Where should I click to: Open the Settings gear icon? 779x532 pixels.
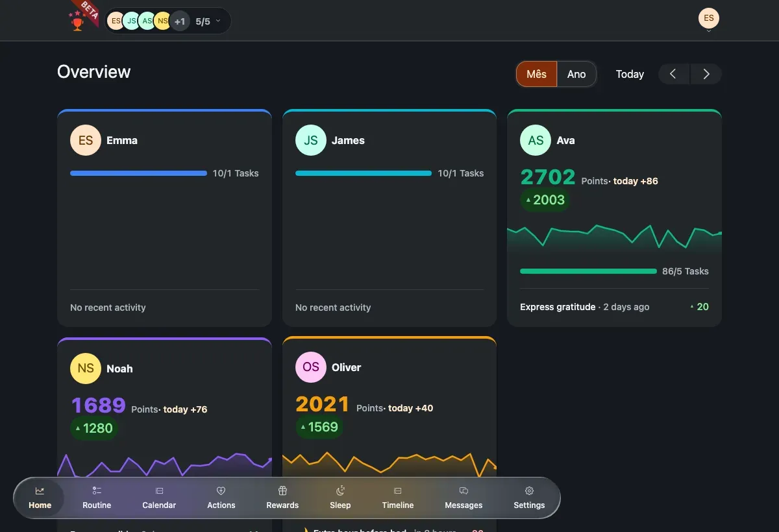click(x=529, y=491)
